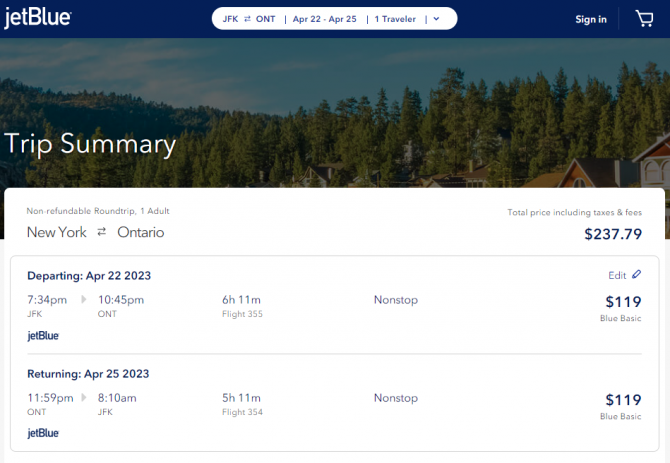This screenshot has height=463, width=670.
Task: Click the Ontario city name
Action: [141, 232]
